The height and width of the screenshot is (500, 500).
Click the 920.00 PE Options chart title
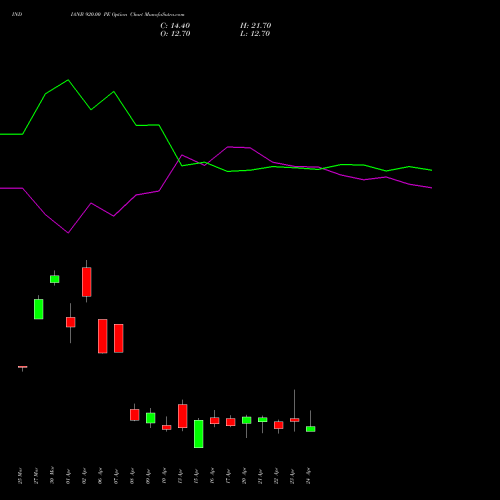pyautogui.click(x=127, y=15)
